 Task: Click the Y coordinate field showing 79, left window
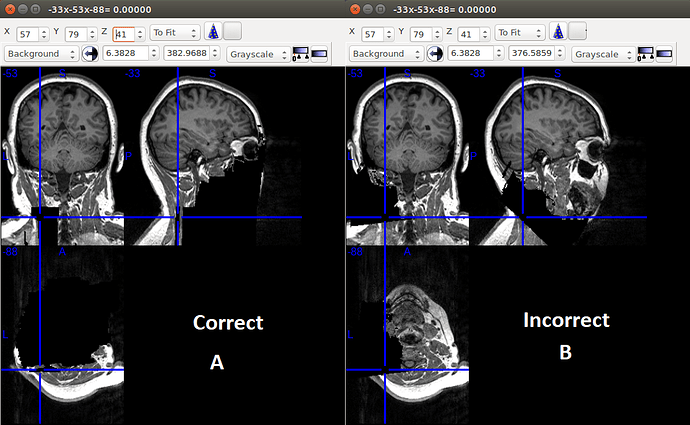click(x=76, y=34)
